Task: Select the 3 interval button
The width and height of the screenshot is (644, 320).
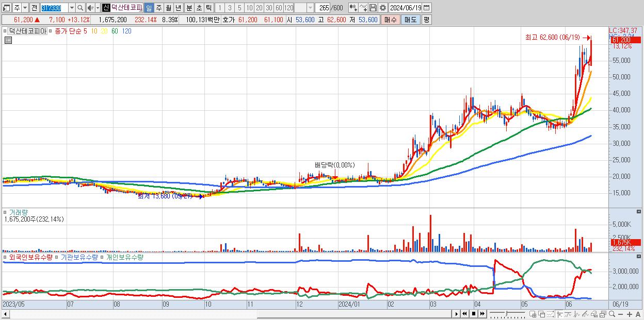Action: [x=230, y=8]
